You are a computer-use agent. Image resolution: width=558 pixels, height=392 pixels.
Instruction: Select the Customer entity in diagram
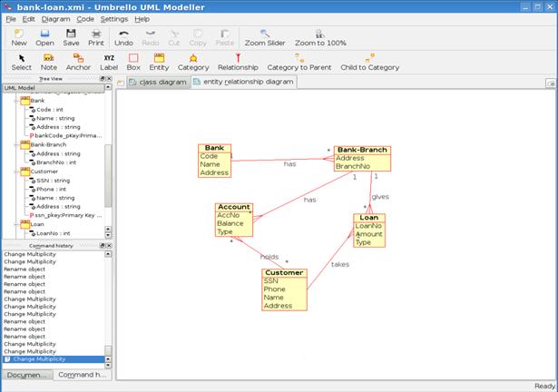pyautogui.click(x=284, y=289)
